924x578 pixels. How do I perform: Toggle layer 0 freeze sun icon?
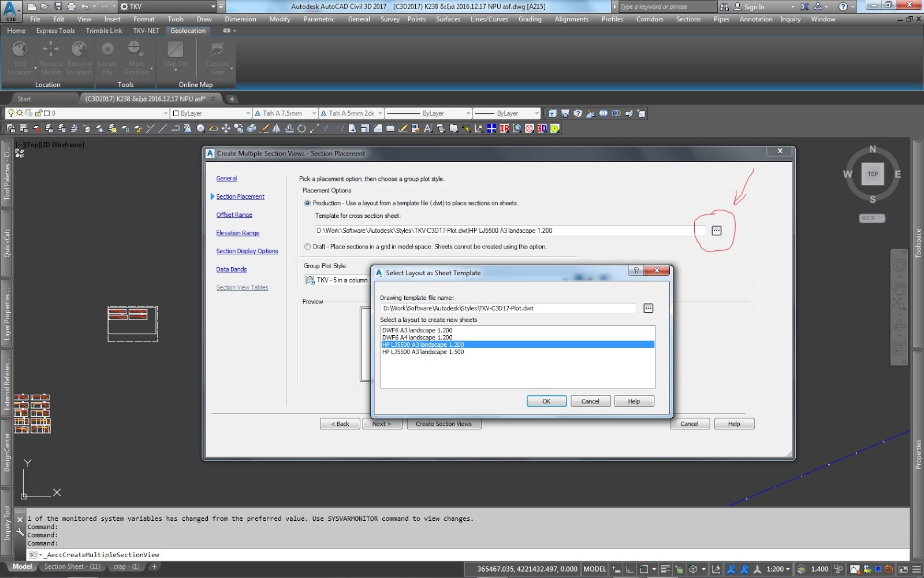pos(20,113)
